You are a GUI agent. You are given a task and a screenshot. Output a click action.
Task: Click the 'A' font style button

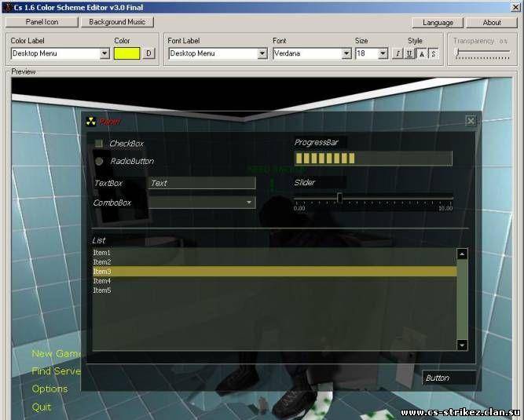pyautogui.click(x=421, y=53)
